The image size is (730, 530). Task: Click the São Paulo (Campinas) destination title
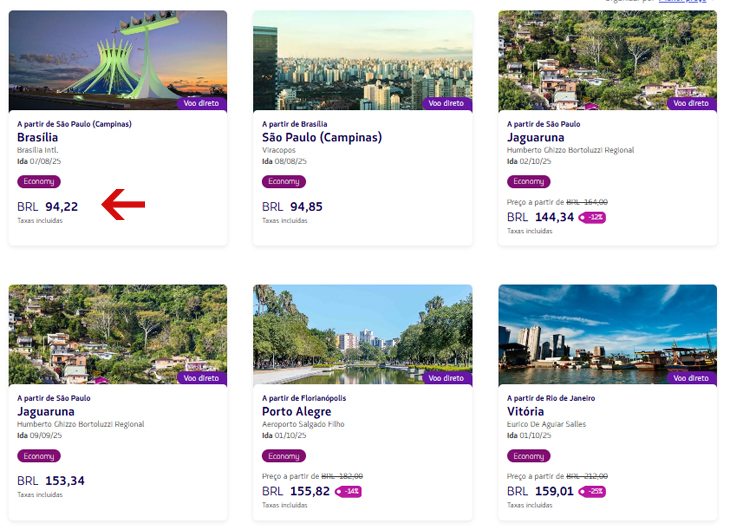(x=322, y=137)
